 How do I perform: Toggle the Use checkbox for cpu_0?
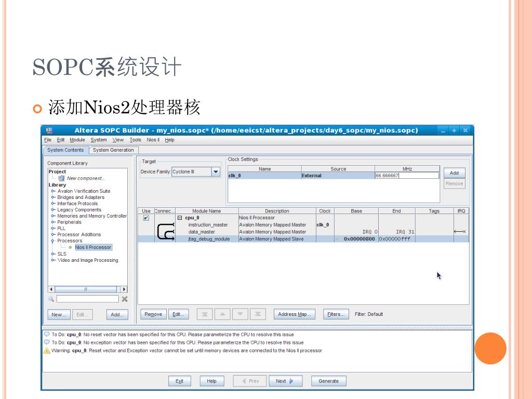click(x=146, y=218)
